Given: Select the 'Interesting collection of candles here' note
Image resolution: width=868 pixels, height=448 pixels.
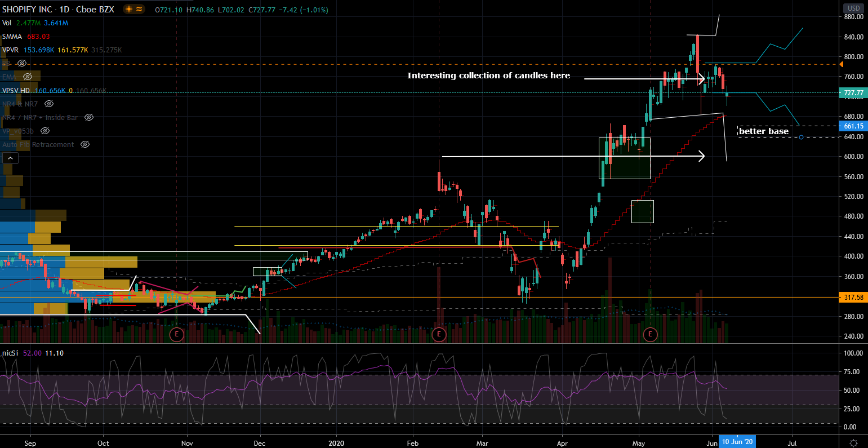Looking at the screenshot, I should pos(488,76).
